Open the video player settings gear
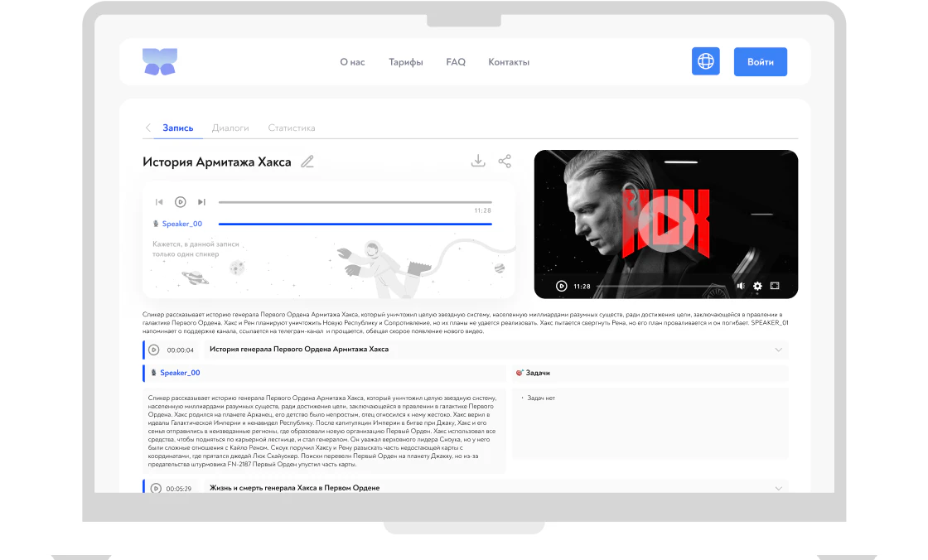 757,286
